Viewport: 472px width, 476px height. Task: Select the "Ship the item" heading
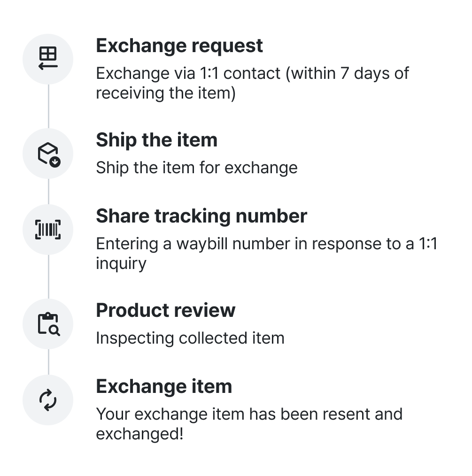coord(156,140)
